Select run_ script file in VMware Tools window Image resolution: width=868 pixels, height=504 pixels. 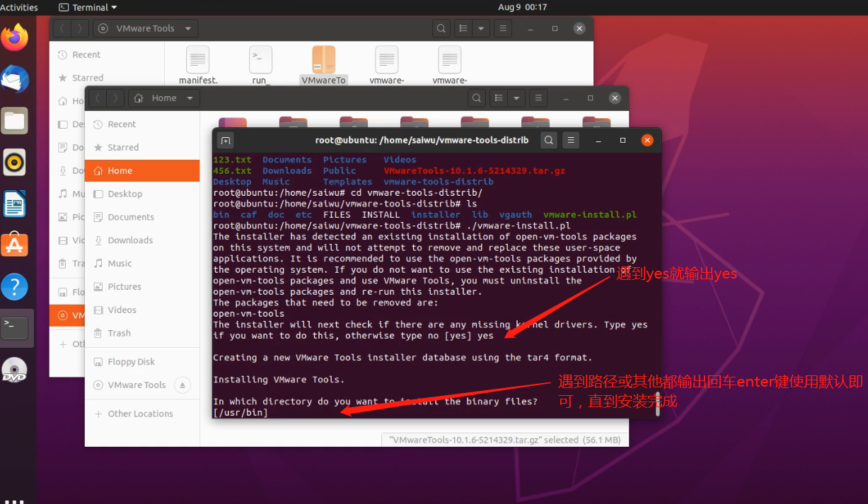260,65
